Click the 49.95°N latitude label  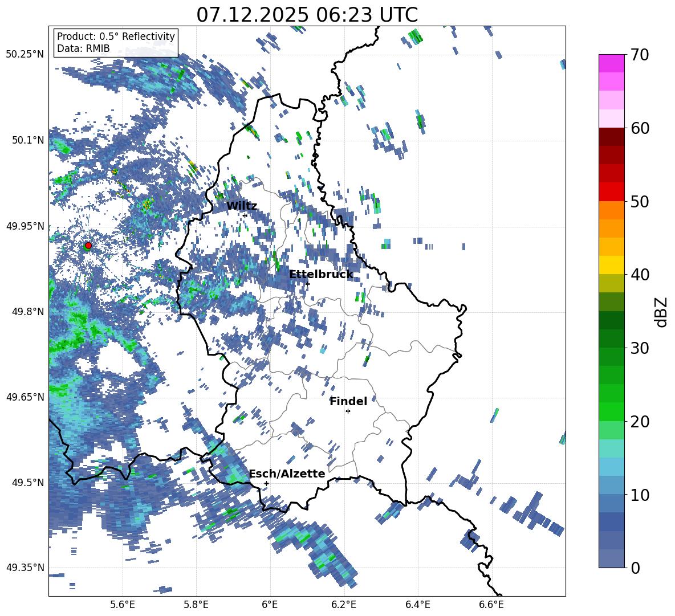click(x=25, y=226)
